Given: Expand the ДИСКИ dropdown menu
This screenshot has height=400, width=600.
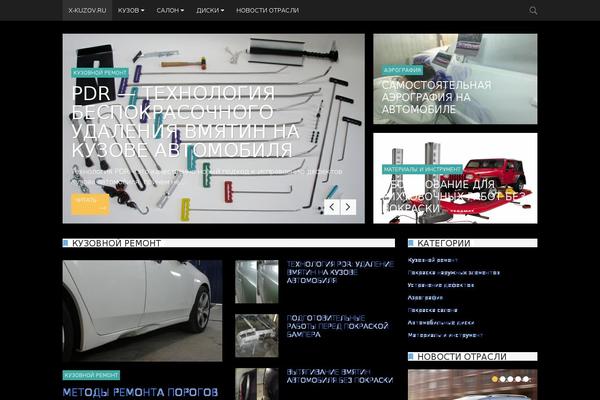Looking at the screenshot, I should (210, 10).
